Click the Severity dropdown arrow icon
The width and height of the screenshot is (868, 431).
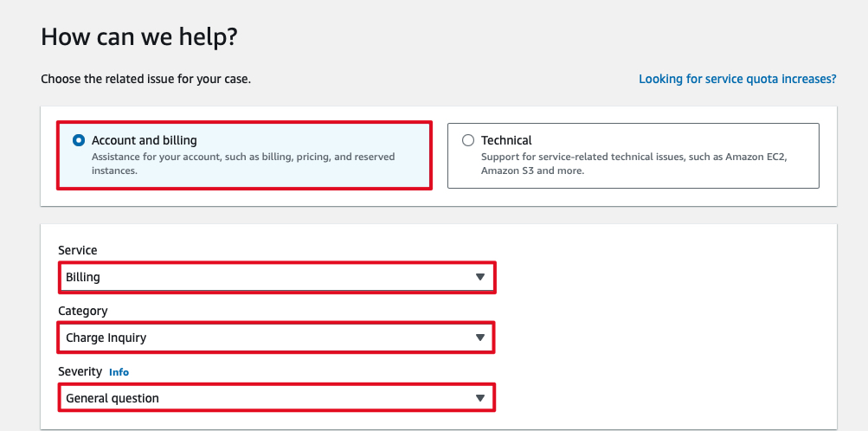pos(480,398)
